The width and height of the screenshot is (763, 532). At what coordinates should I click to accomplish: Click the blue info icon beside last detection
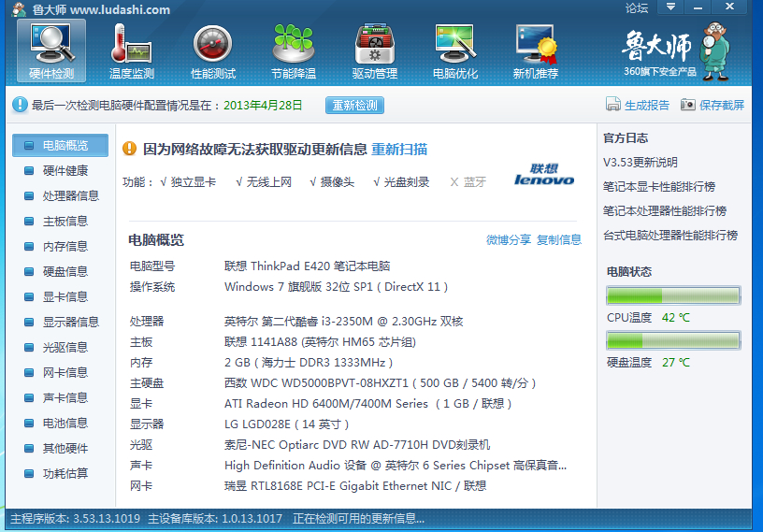[x=20, y=105]
